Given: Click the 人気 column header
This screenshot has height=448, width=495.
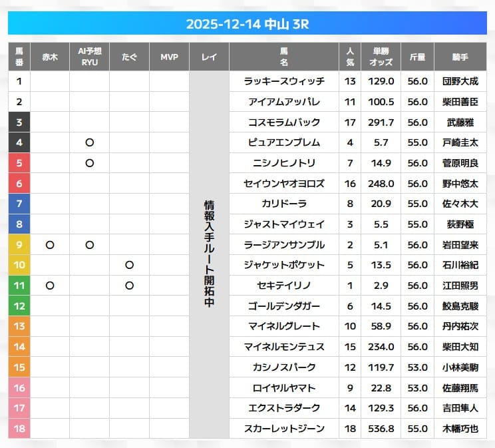Looking at the screenshot, I should [x=350, y=57].
